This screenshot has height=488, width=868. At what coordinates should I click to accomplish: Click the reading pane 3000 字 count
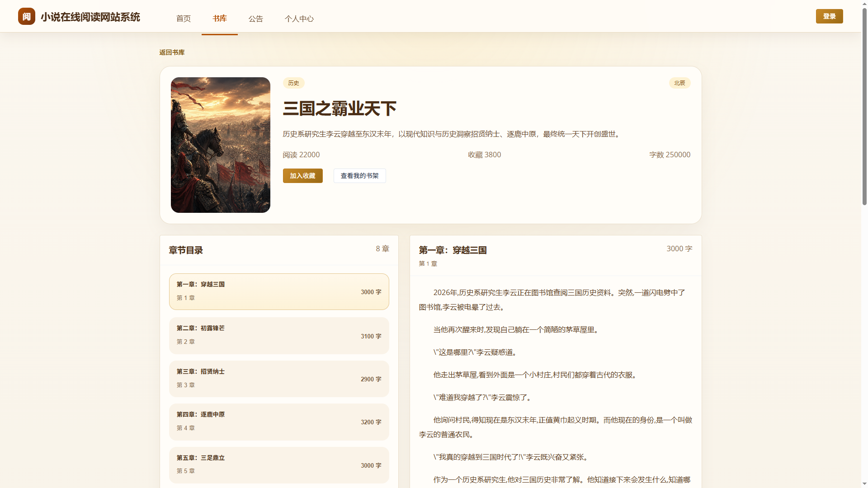click(x=679, y=249)
